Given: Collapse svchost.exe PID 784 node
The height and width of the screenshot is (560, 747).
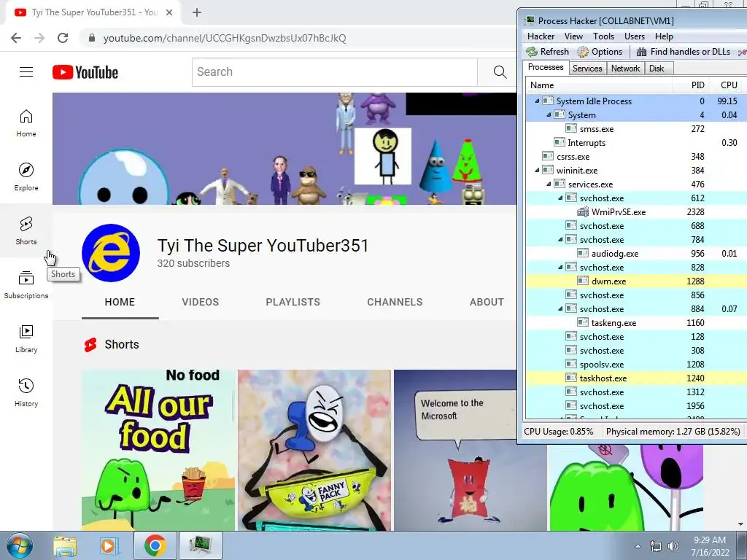Looking at the screenshot, I should point(560,239).
